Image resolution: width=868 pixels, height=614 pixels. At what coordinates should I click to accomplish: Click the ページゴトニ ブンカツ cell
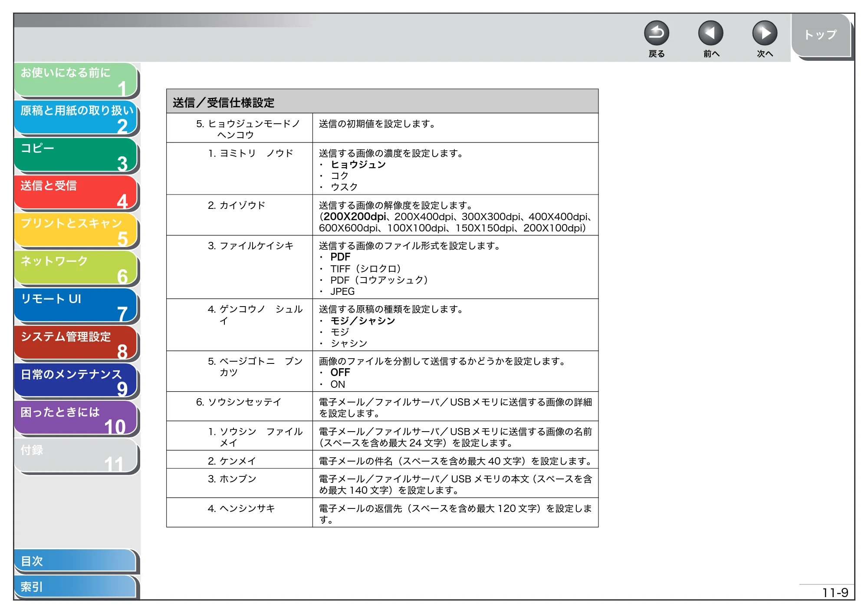(240, 371)
